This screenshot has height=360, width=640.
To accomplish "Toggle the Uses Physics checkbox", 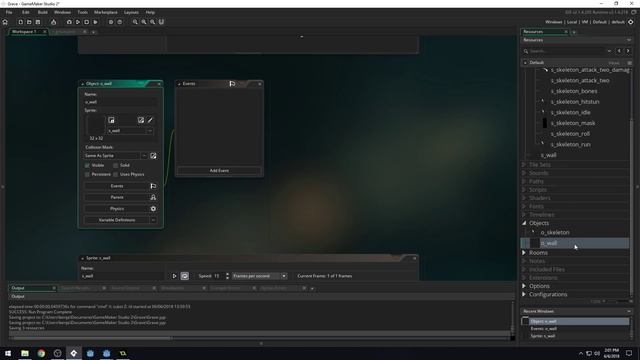I will click(116, 174).
